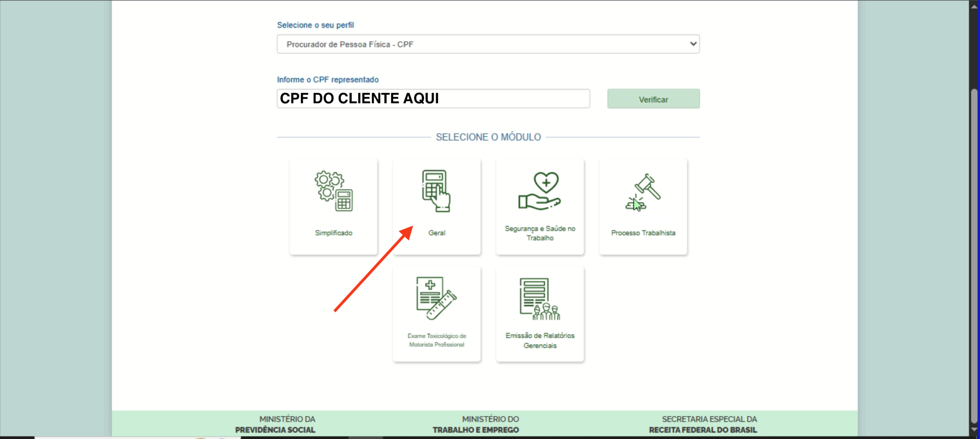Click the Processo Trabalhista gavel icon
Viewport: 980px width, 439px height.
(x=643, y=192)
